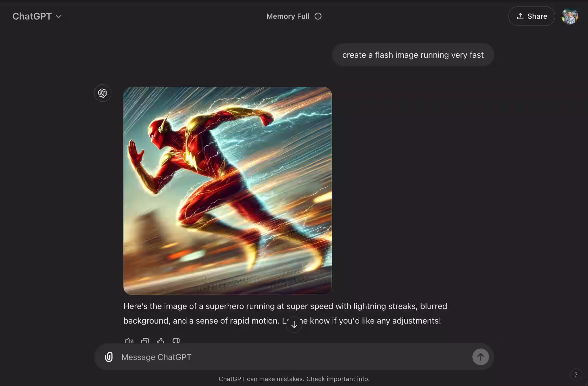Click the Memory Full info icon
Image resolution: width=588 pixels, height=386 pixels.
coord(318,16)
